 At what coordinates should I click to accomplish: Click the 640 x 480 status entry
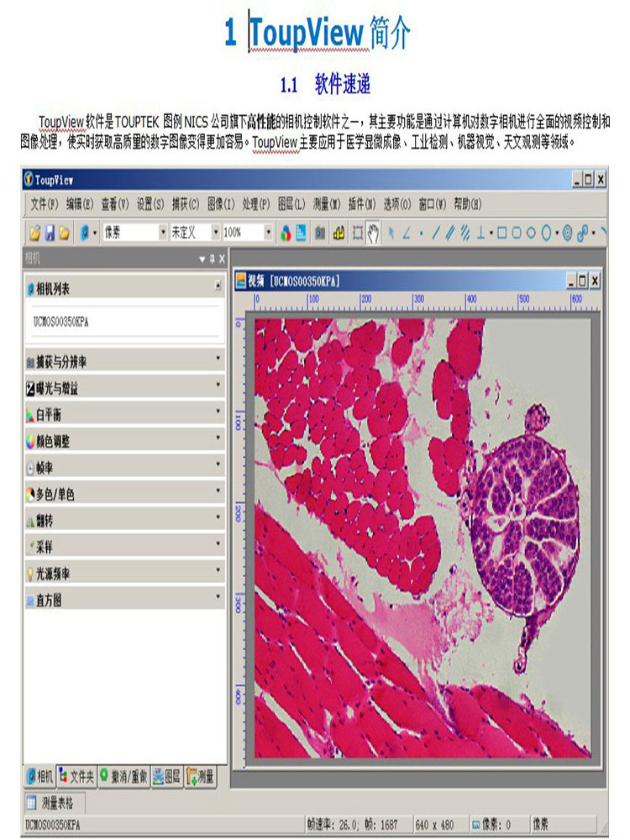[x=434, y=825]
